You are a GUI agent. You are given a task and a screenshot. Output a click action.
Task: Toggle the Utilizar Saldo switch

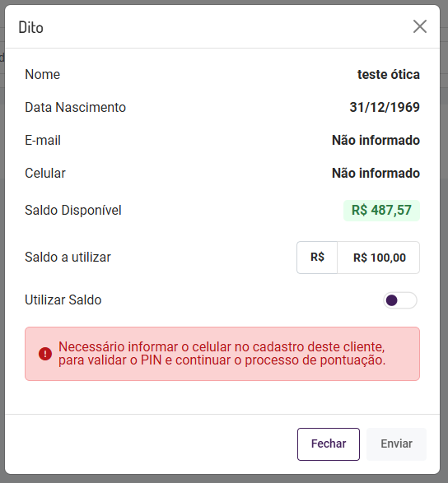click(x=400, y=300)
